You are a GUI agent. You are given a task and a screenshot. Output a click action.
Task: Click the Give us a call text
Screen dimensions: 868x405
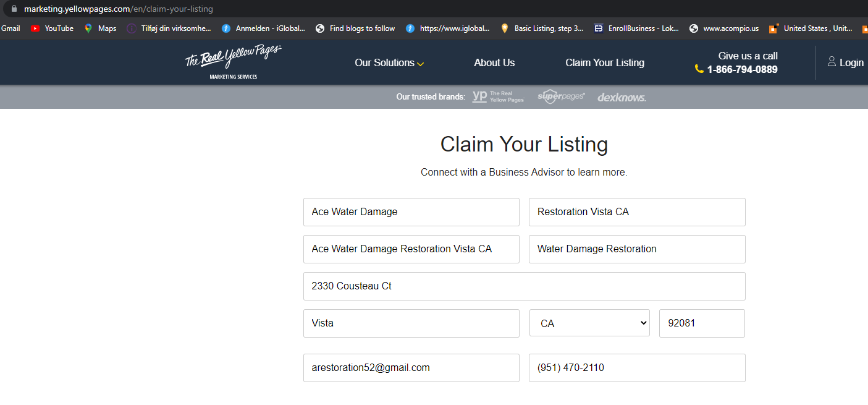[x=748, y=56]
